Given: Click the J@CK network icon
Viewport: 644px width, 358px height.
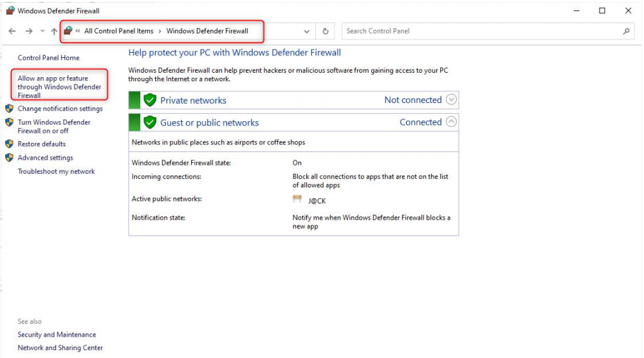Looking at the screenshot, I should tap(297, 199).
